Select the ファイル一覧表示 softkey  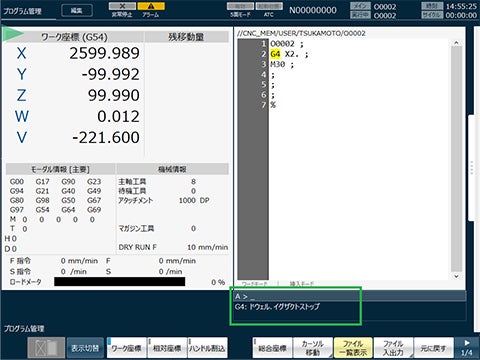click(x=353, y=348)
